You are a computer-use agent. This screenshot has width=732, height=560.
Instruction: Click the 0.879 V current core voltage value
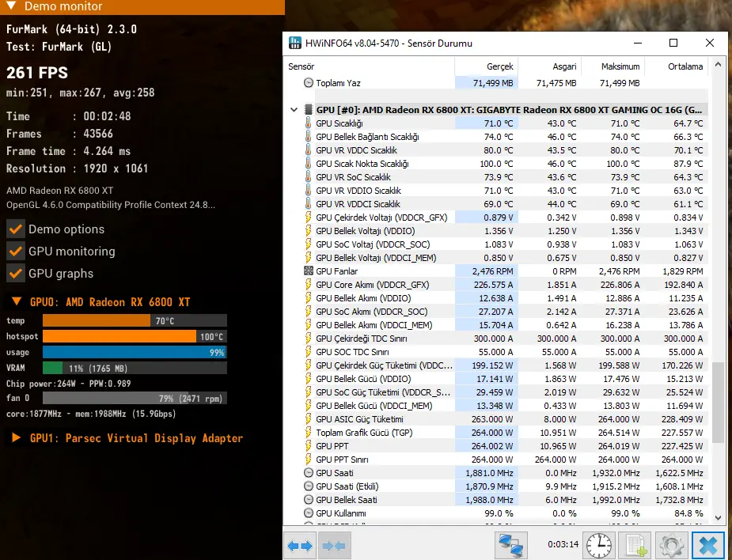[498, 218]
